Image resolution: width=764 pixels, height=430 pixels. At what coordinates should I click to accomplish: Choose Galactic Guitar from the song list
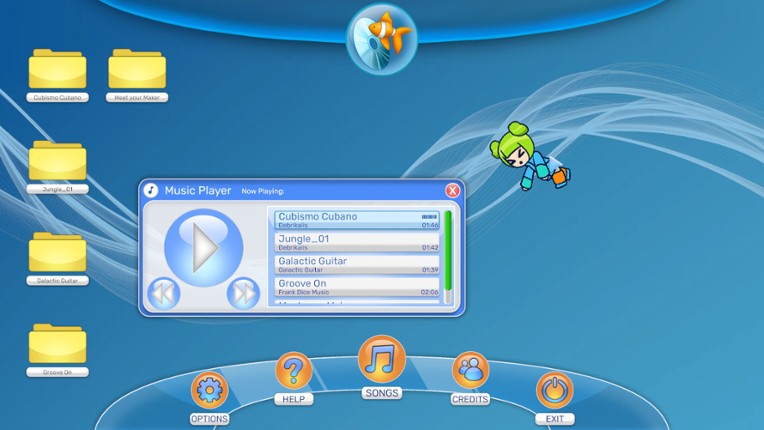pyautogui.click(x=357, y=264)
